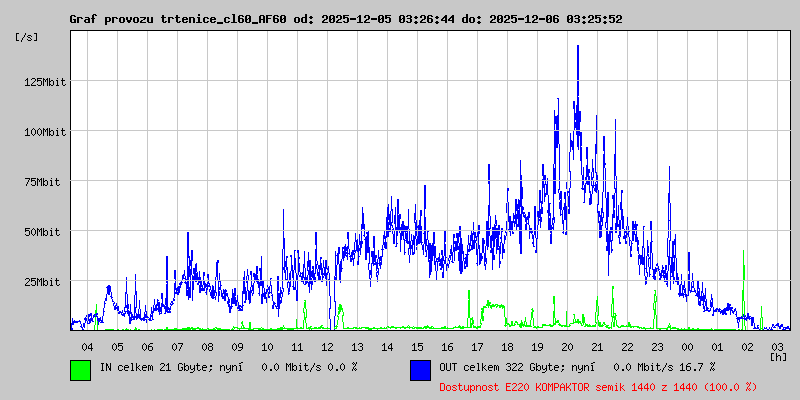
Task: Pick hour 17 on the time axis
Action: tap(477, 346)
